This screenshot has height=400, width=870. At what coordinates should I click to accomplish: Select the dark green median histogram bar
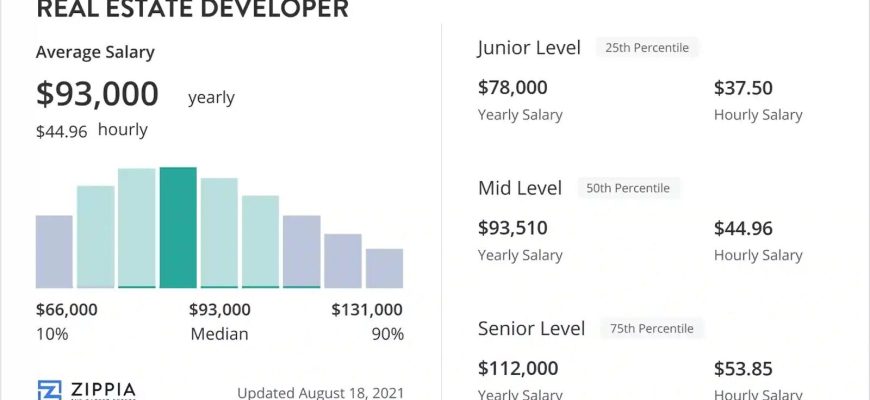(178, 227)
